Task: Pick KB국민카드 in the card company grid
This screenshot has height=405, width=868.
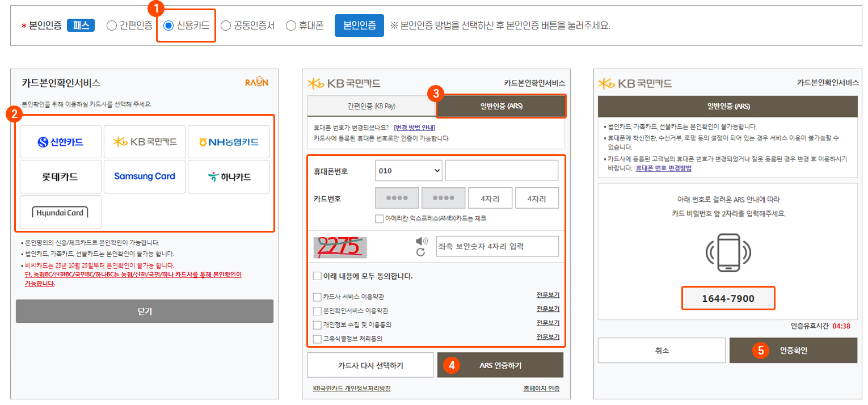Action: tap(145, 142)
